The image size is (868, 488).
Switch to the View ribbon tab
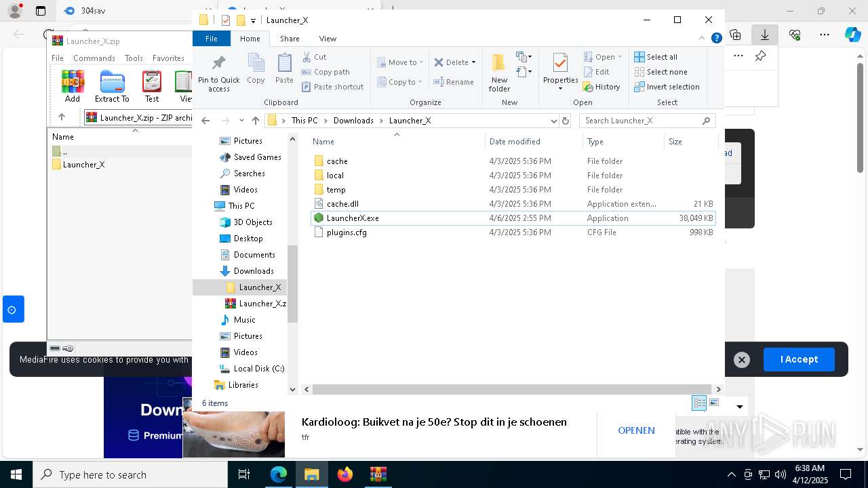click(328, 39)
